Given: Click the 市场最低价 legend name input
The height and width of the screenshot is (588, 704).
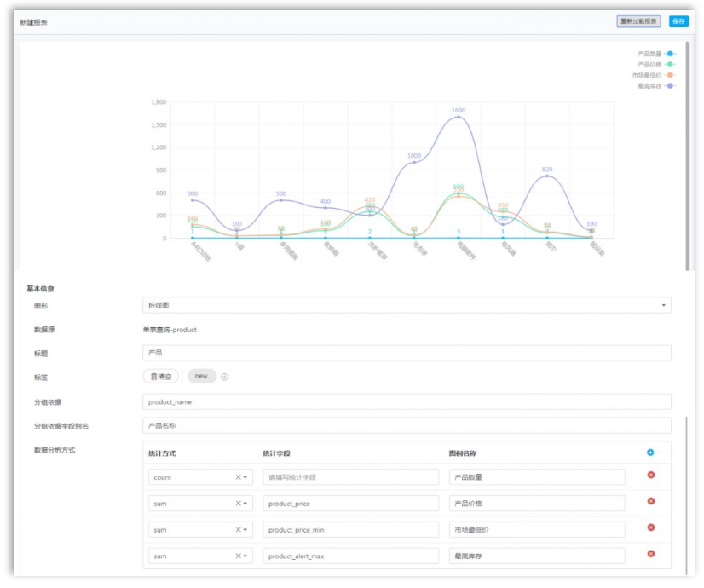Looking at the screenshot, I should pos(537,530).
